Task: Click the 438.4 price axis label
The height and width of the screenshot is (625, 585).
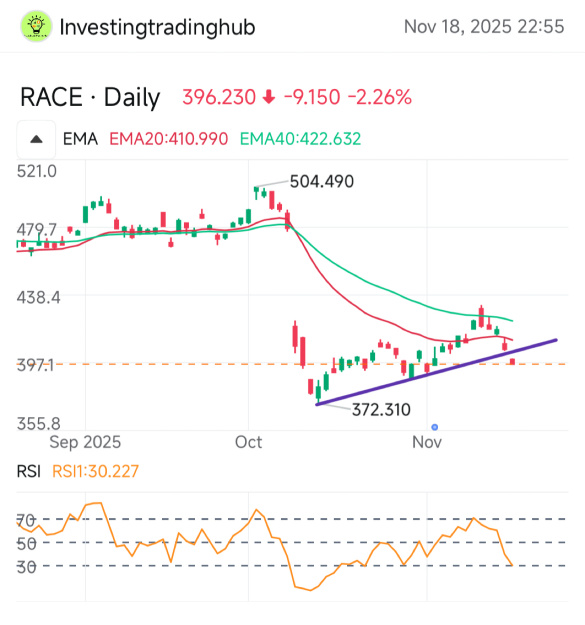Action: (x=38, y=298)
